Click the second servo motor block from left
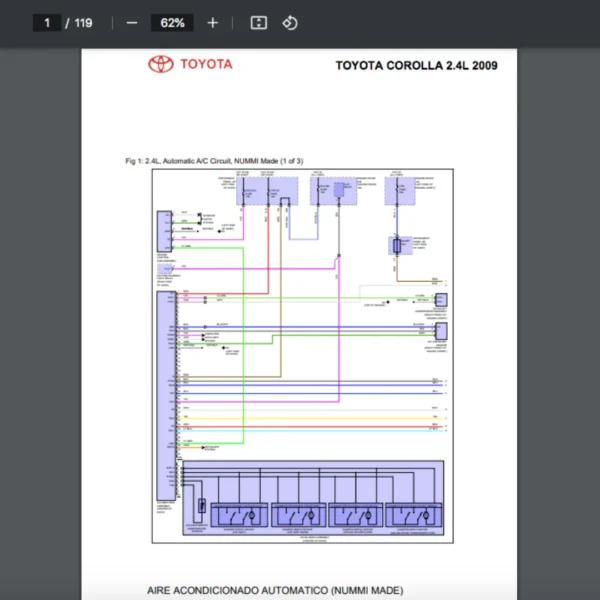 tap(298, 515)
